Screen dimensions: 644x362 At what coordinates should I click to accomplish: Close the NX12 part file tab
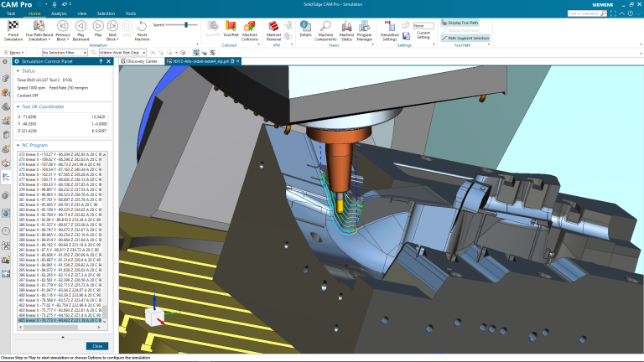pos(238,61)
